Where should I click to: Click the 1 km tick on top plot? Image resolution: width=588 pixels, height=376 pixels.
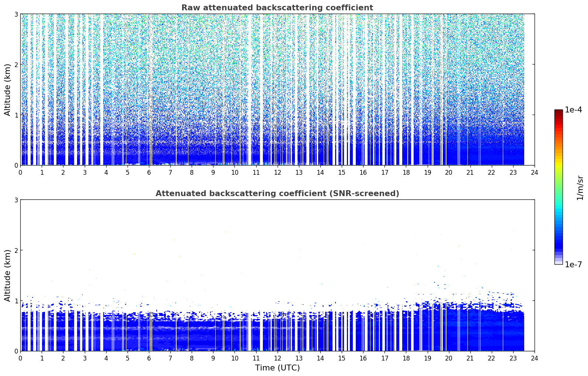(16, 115)
